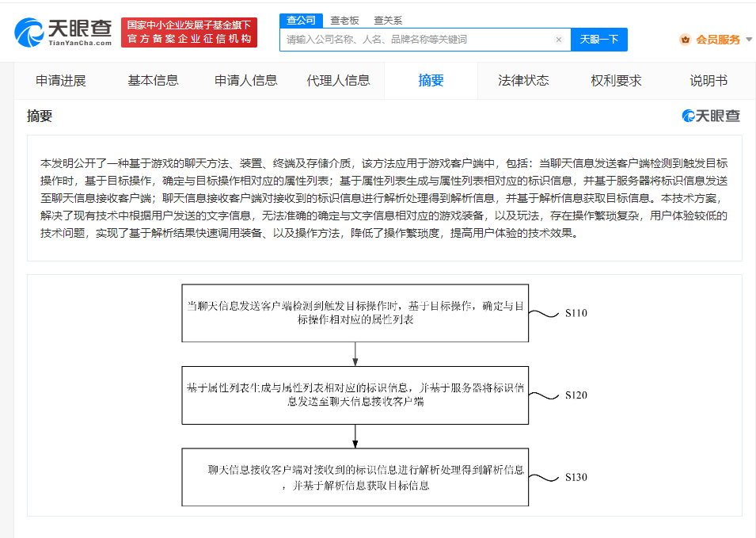Image resolution: width=756 pixels, height=538 pixels.
Task: Click the member crown icon
Action: tap(685, 40)
